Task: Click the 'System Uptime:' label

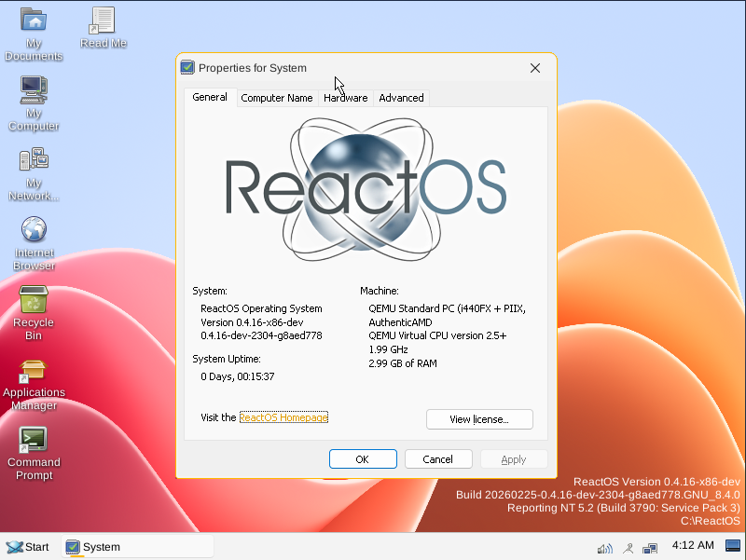Action: [227, 359]
